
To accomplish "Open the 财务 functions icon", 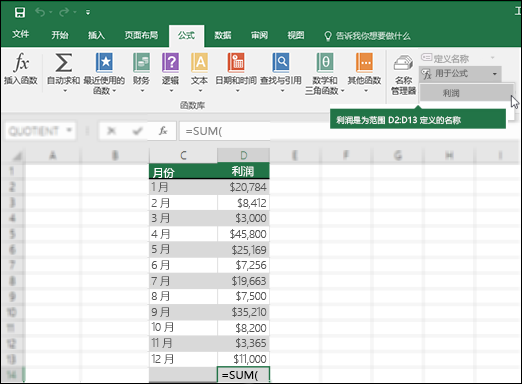I will (x=141, y=63).
